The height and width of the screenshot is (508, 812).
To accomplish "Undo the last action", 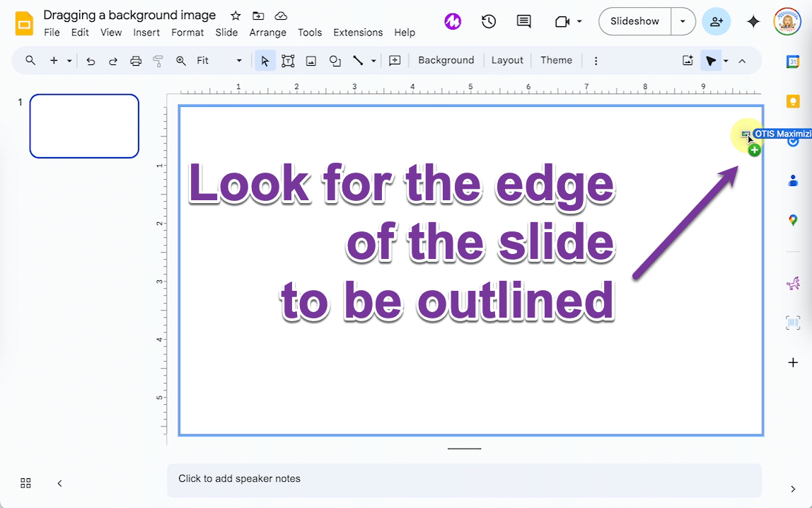I will 91,61.
